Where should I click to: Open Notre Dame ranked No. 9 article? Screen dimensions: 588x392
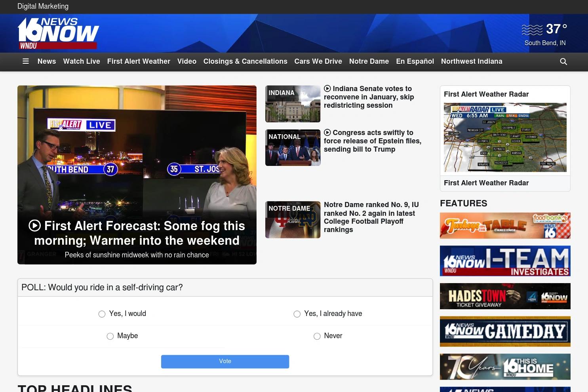(371, 217)
